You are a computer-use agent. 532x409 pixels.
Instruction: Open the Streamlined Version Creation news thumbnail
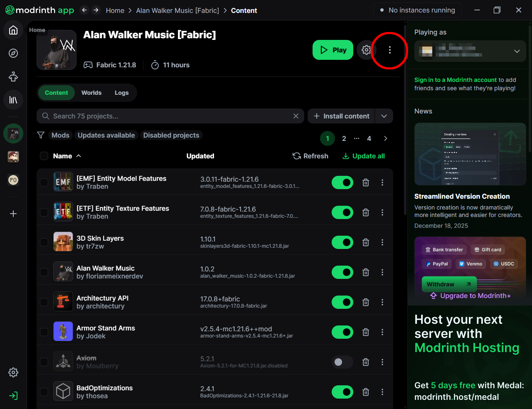click(x=470, y=154)
